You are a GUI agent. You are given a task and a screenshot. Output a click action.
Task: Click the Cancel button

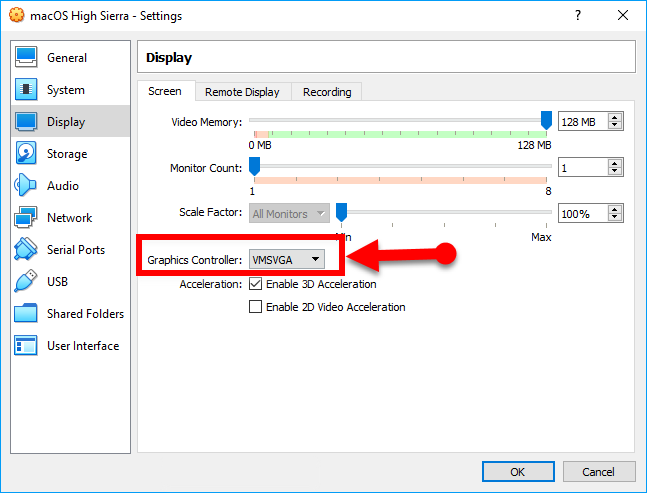coord(599,471)
